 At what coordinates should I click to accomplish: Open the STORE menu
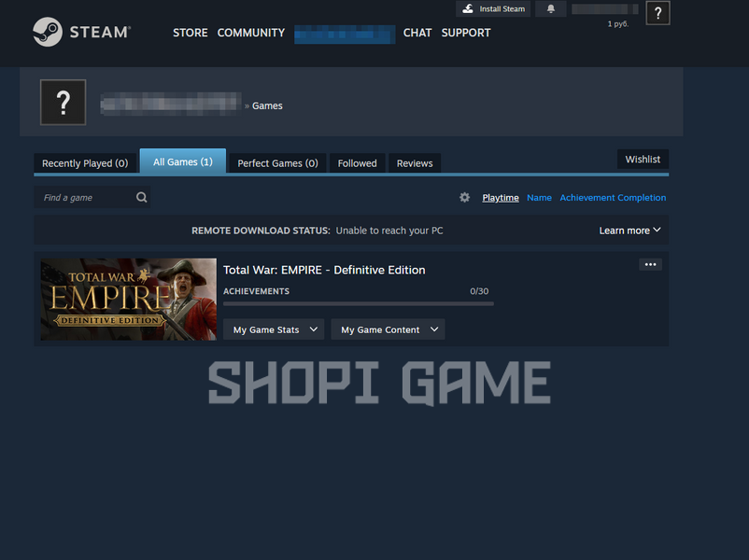(191, 33)
